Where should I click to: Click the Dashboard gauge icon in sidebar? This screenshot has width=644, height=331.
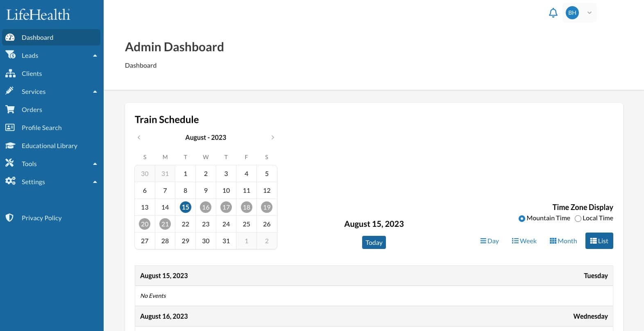pos(10,37)
